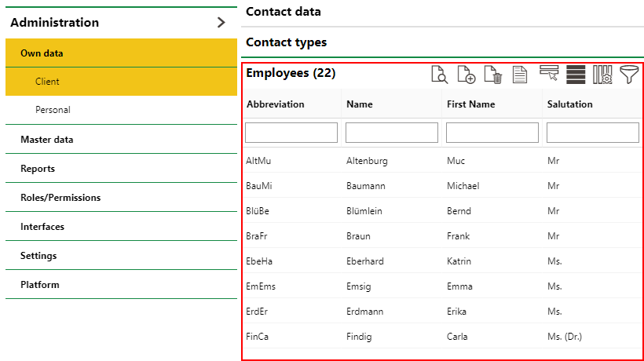This screenshot has width=644, height=361.
Task: Click the first name Bernd
Action: [459, 211]
